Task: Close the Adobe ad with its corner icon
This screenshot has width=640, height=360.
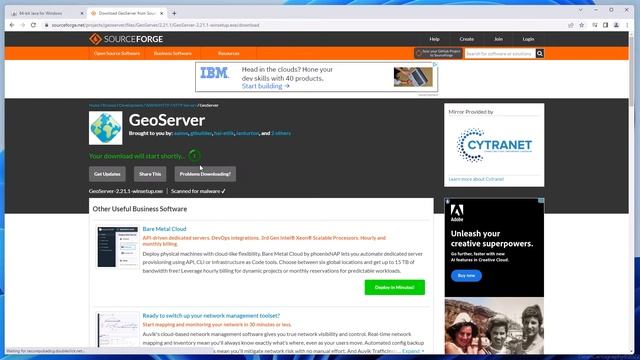Action: (x=541, y=200)
